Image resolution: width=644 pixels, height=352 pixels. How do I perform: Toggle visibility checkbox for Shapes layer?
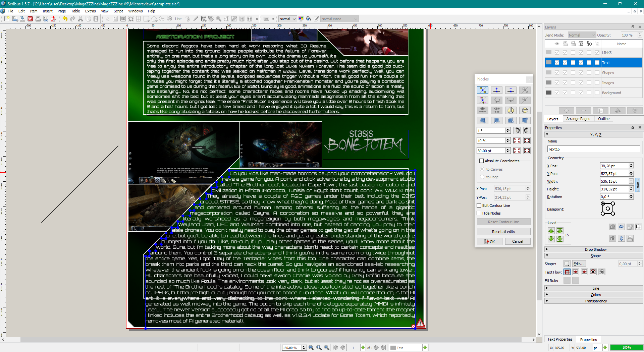pyautogui.click(x=557, y=73)
